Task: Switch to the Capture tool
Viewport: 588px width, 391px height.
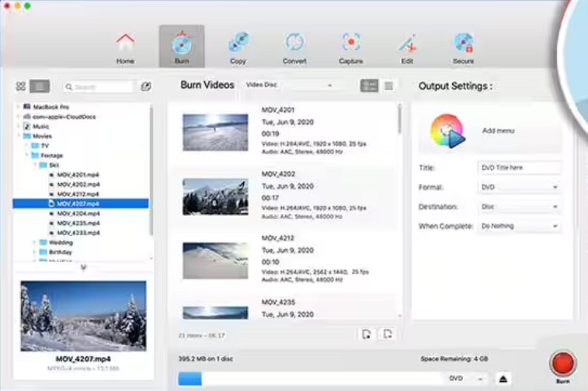Action: point(350,47)
